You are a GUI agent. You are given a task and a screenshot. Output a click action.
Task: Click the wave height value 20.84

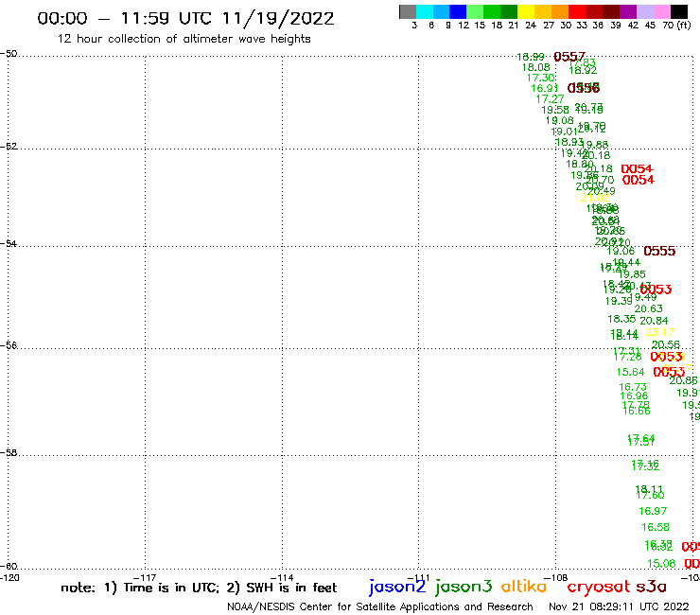[x=654, y=321]
